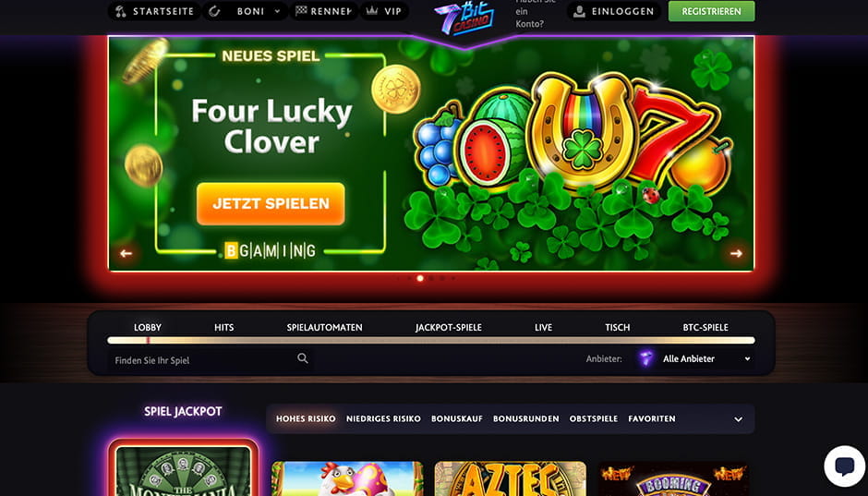Click the Startseite navigation button
The height and width of the screenshot is (496, 868).
[x=154, y=11]
